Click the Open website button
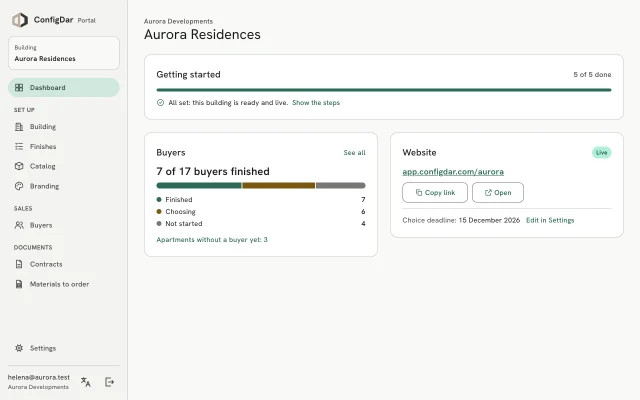Viewport: 640px width, 400px height. (x=498, y=193)
